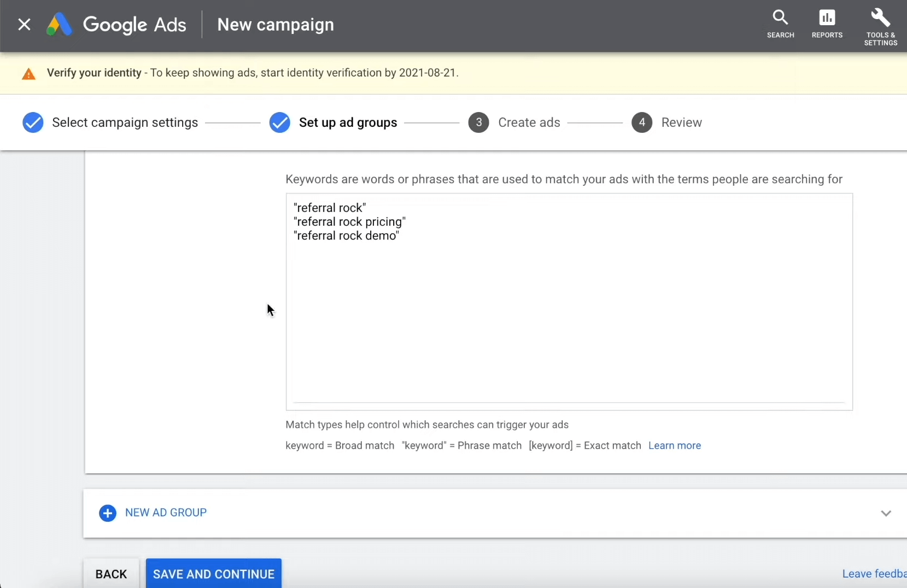Close the new campaign wizard with X
The width and height of the screenshot is (907, 588).
[24, 25]
